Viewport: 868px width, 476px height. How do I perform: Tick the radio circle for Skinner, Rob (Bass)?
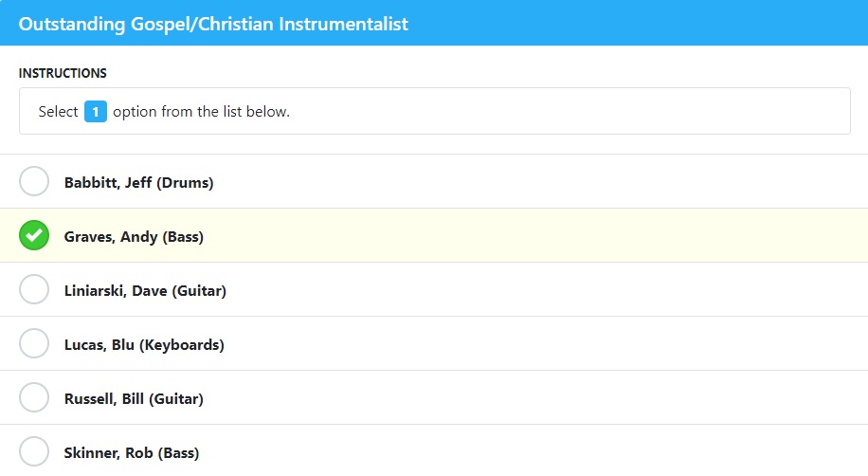[x=34, y=451]
